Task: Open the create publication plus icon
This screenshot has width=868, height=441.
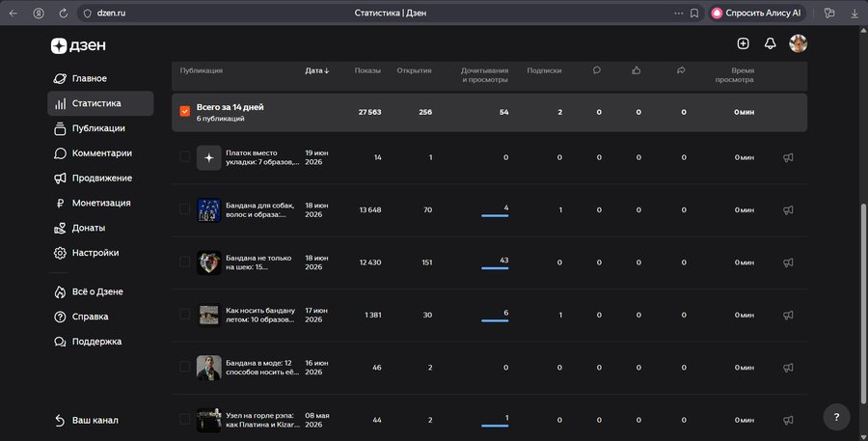Action: tap(743, 43)
